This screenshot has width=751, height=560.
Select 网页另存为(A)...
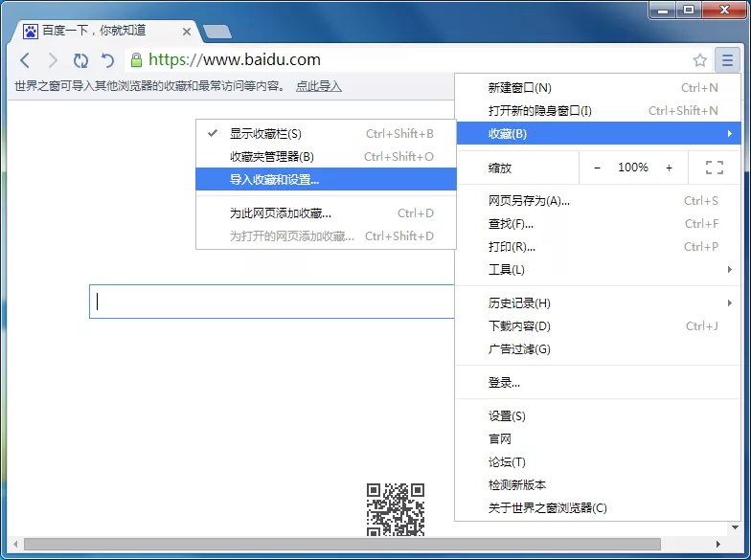click(x=599, y=201)
